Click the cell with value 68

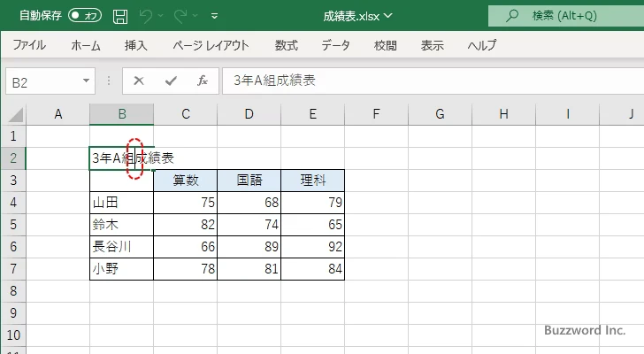(x=249, y=203)
